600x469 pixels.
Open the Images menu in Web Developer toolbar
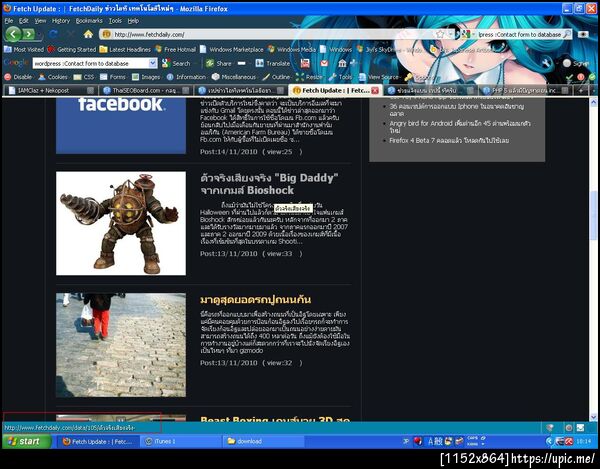(x=146, y=77)
